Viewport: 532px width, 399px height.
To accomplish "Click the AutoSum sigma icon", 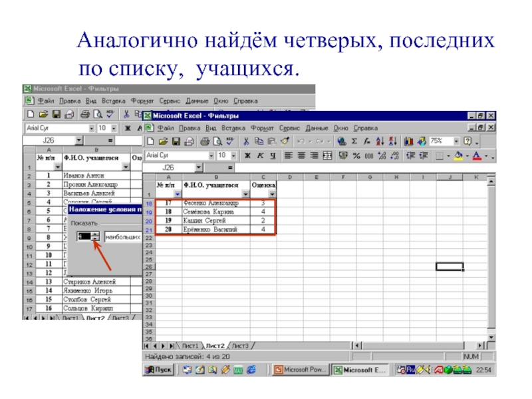I will tap(354, 141).
